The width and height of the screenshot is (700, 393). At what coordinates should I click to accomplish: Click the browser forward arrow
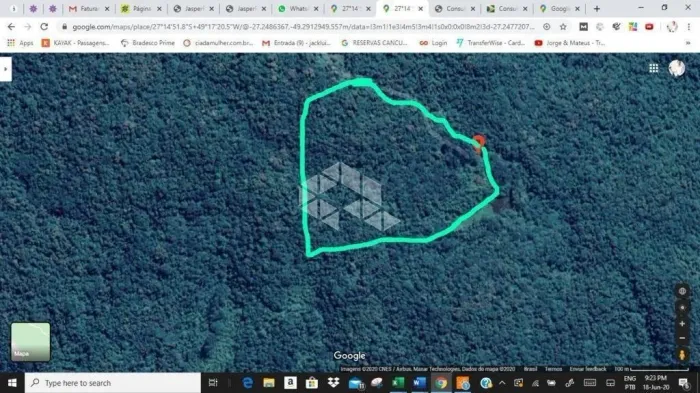click(x=28, y=27)
